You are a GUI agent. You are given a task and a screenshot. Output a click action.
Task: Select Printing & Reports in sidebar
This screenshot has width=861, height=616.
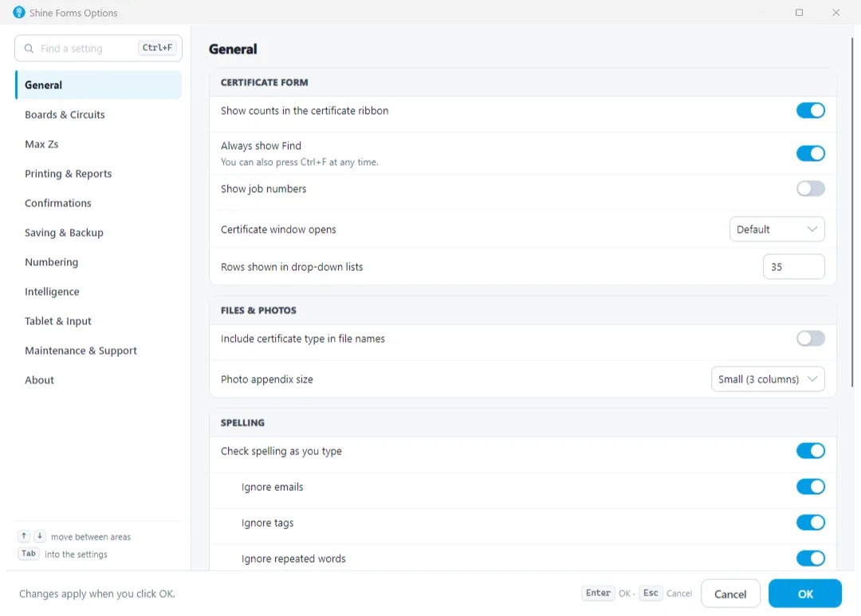pos(98,174)
